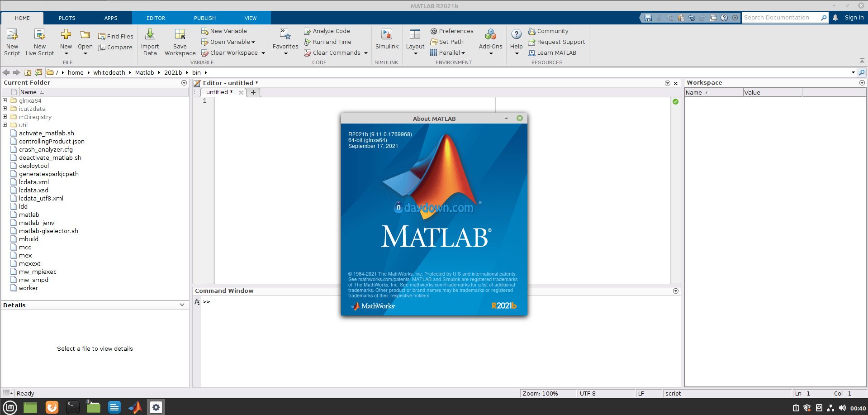Click the Command Window prompt
The width and height of the screenshot is (868, 415).
pos(207,301)
